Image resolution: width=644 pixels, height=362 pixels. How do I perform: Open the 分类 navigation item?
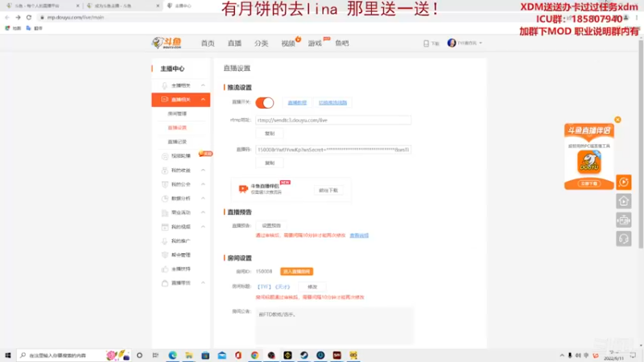tap(261, 43)
